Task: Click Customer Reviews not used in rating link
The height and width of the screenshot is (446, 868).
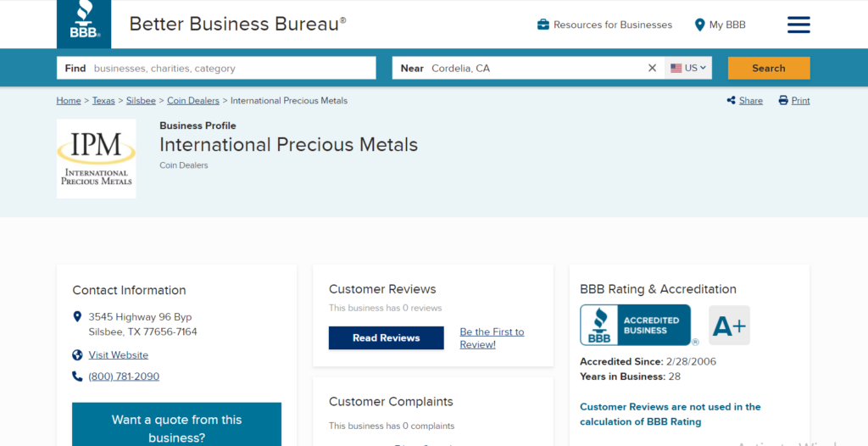Action: [x=670, y=415]
